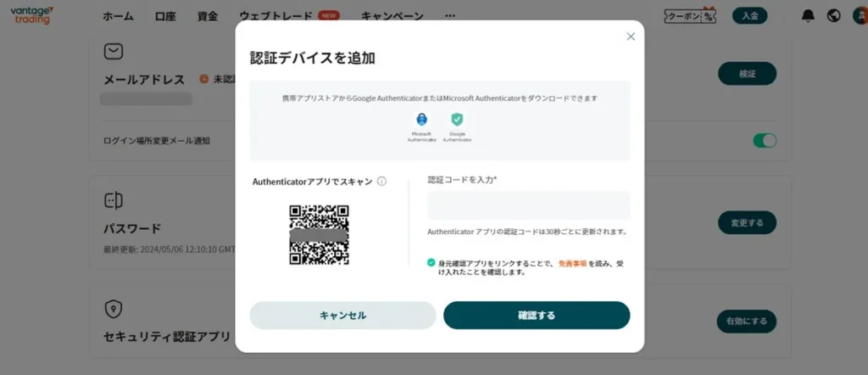Screen dimensions: 868x375
Task: Open the user profile avatar
Action: [x=860, y=16]
